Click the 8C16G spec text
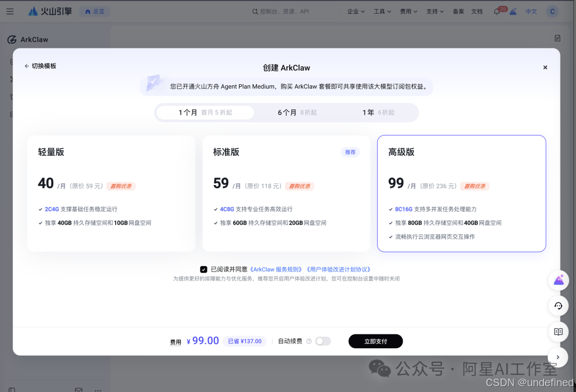 pyautogui.click(x=404, y=209)
